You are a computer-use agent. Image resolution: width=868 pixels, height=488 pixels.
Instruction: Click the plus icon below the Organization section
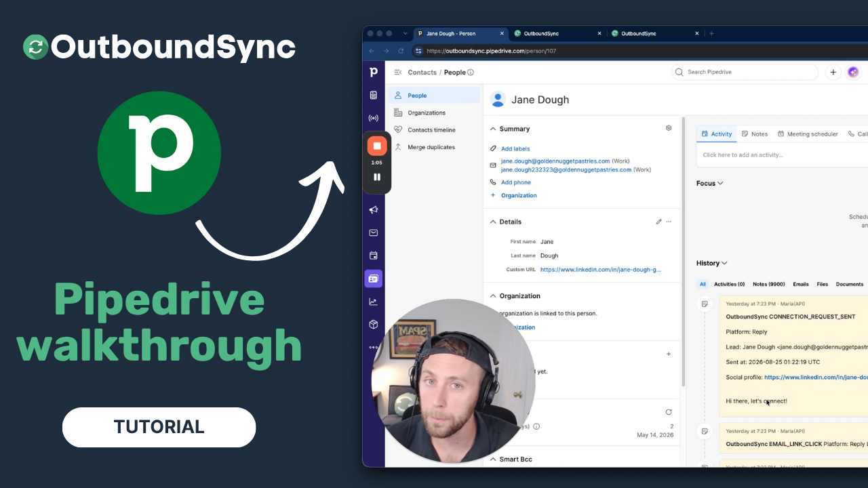click(669, 354)
